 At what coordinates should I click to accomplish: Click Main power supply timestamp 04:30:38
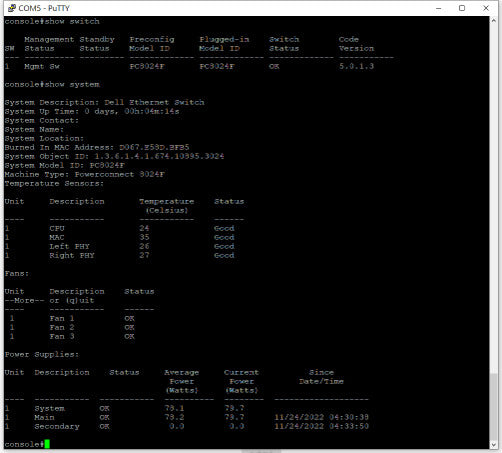pos(322,417)
